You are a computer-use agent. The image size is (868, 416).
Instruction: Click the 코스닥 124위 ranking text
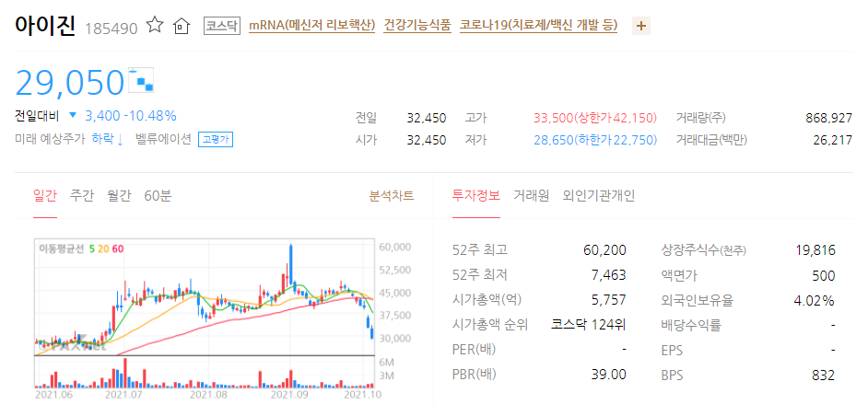tap(589, 325)
